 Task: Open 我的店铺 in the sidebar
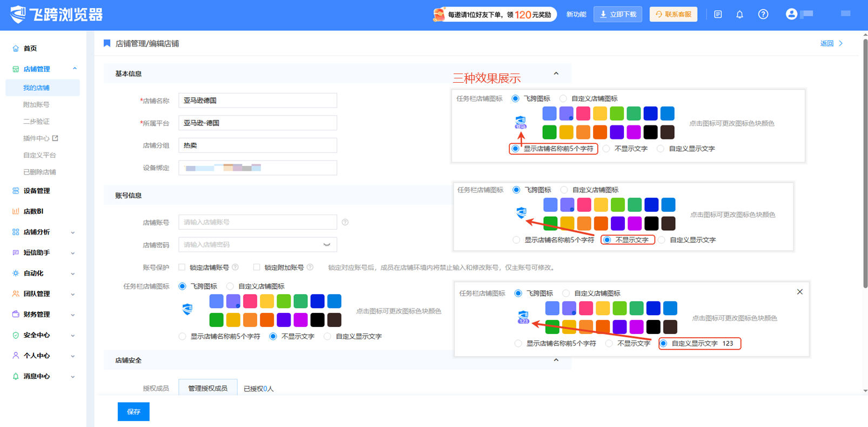(43, 88)
